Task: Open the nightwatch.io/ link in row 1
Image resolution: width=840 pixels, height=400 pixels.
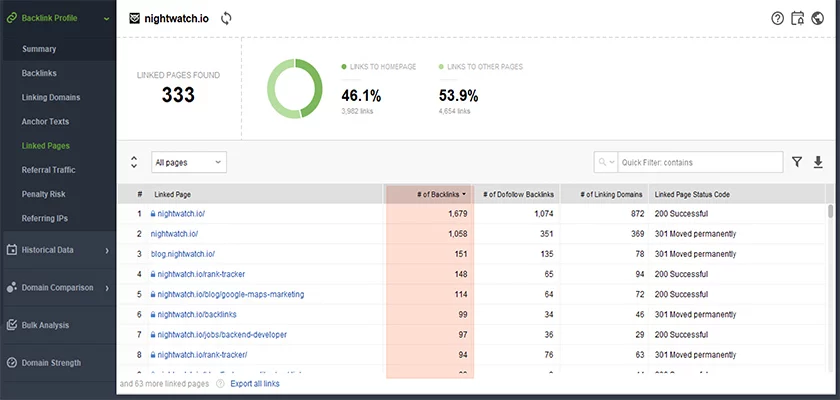Action: 181,214
